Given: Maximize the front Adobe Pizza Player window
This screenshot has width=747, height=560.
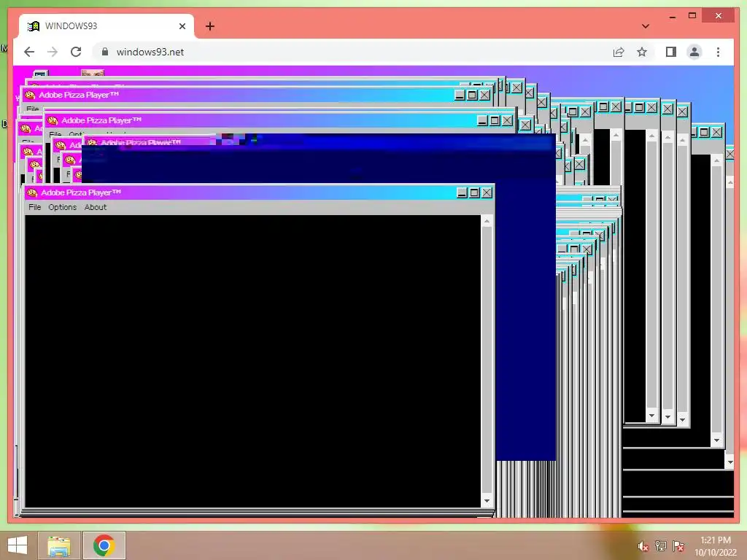Looking at the screenshot, I should coord(474,192).
